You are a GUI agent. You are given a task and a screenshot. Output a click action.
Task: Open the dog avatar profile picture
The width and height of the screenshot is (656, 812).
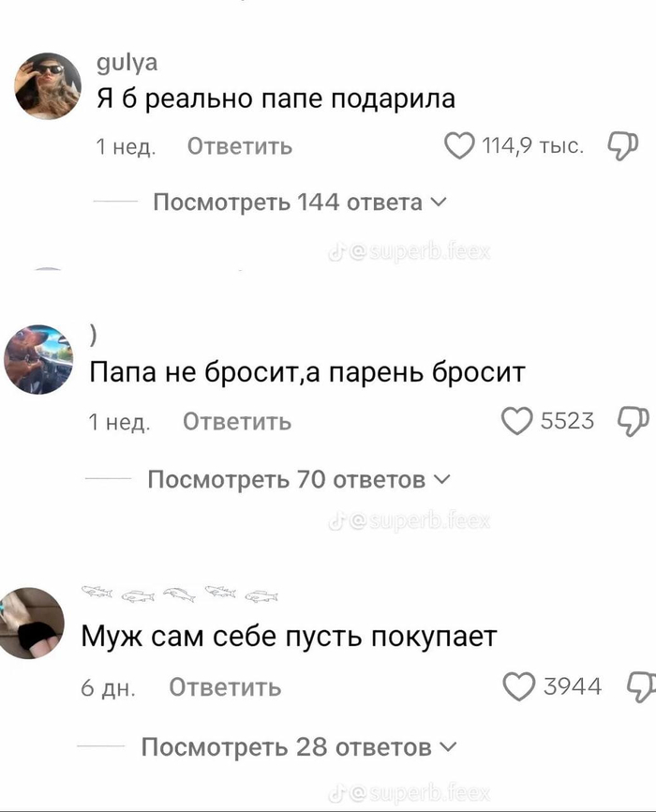click(x=38, y=359)
